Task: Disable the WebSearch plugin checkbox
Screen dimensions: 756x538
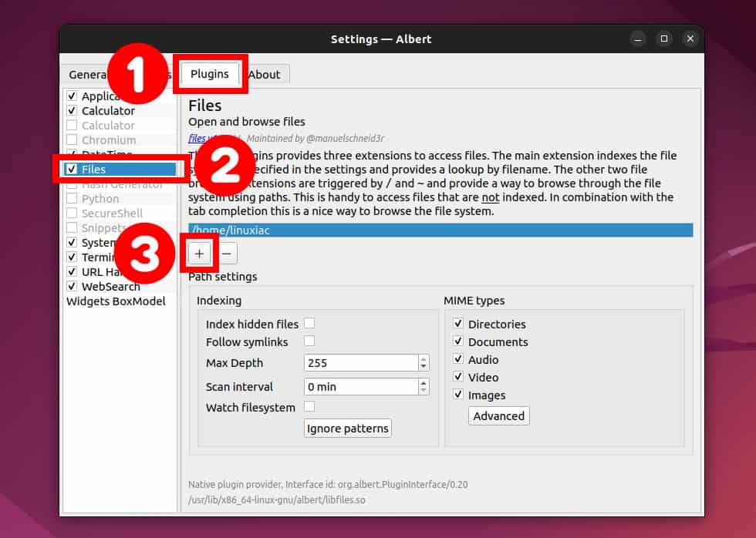Action: [x=72, y=286]
